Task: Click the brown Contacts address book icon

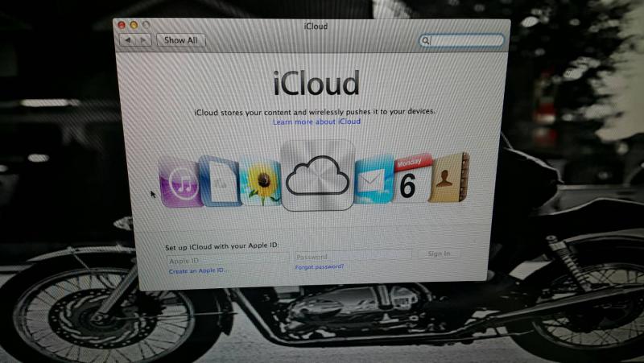Action: coord(448,176)
